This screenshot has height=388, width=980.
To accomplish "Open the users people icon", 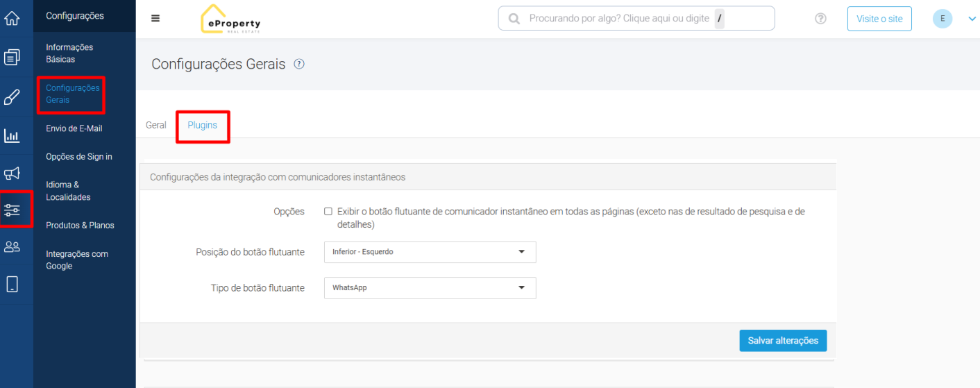I will tap(12, 246).
